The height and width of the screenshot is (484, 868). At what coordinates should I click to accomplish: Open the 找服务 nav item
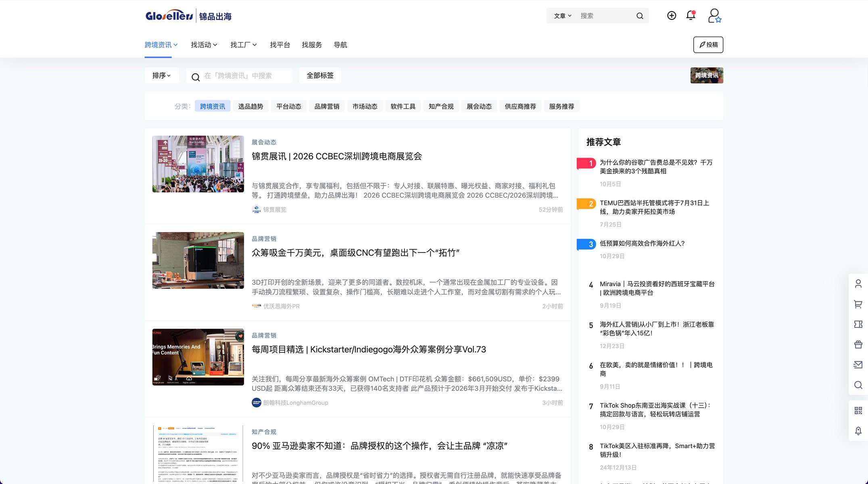click(x=312, y=45)
